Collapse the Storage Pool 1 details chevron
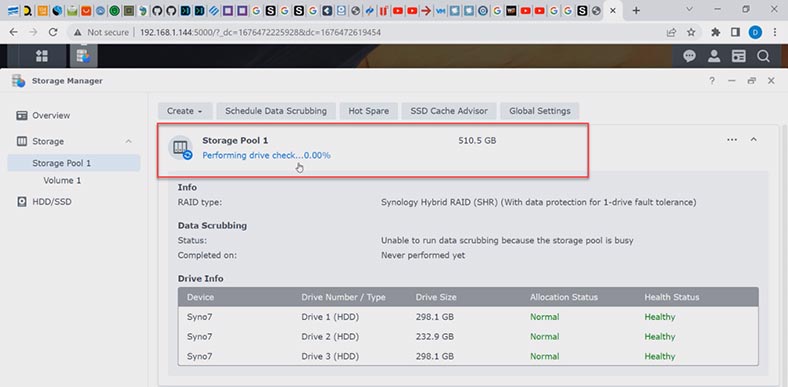 pos(753,140)
